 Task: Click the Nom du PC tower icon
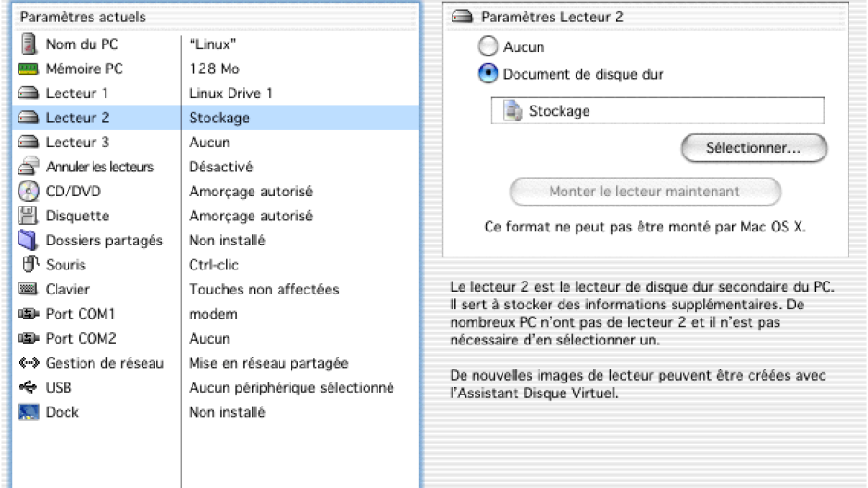[x=29, y=44]
